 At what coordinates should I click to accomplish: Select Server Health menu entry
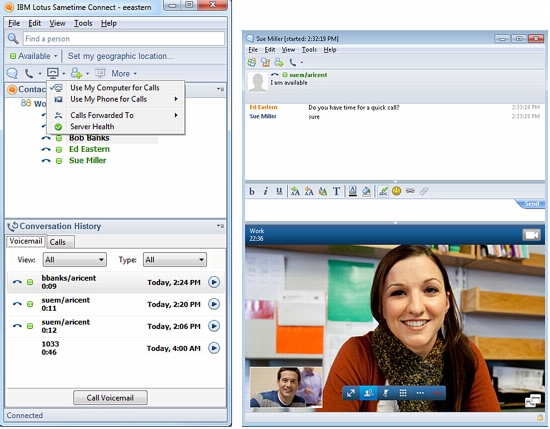[92, 127]
